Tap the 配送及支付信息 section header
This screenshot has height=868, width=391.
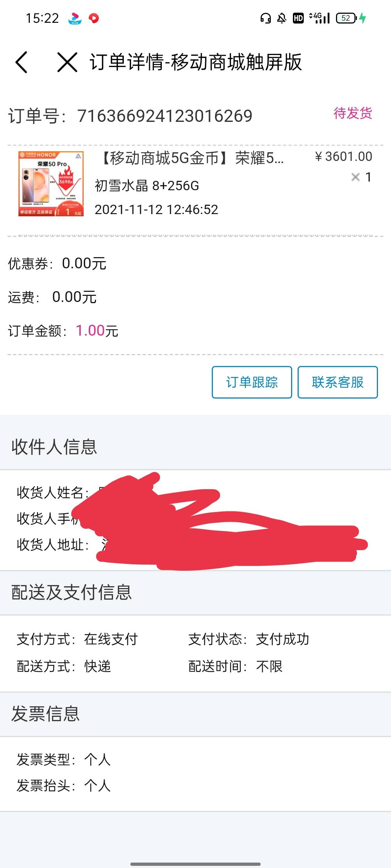click(71, 592)
